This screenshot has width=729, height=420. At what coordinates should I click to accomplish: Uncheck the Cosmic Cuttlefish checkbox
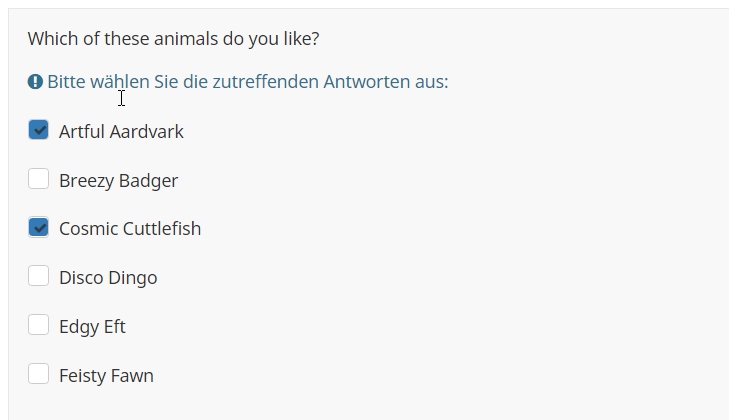pyautogui.click(x=38, y=228)
